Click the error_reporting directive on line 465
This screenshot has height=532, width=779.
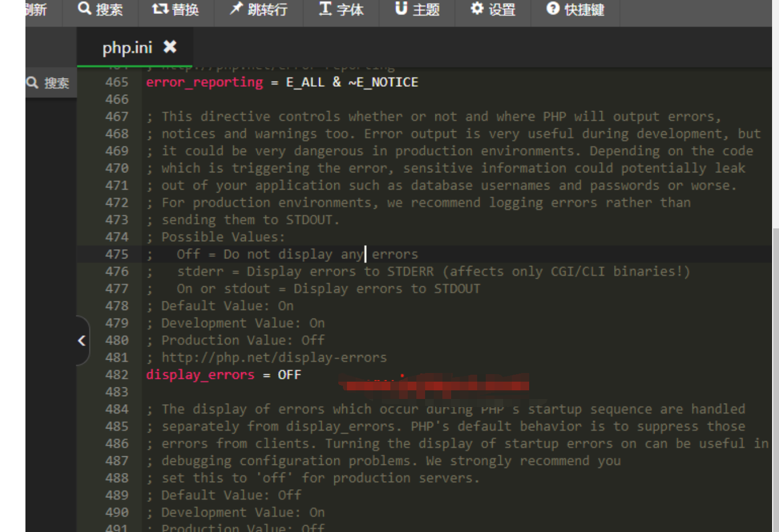204,82
